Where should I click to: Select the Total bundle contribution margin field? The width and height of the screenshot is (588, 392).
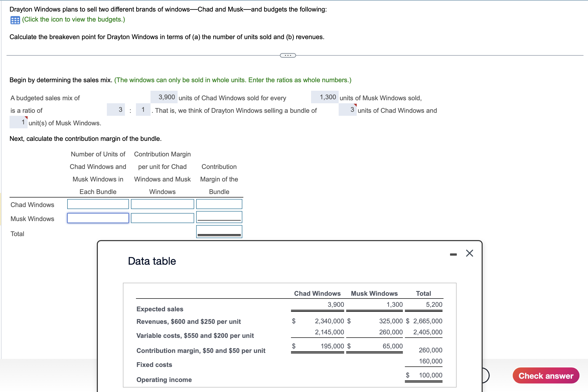(x=219, y=231)
